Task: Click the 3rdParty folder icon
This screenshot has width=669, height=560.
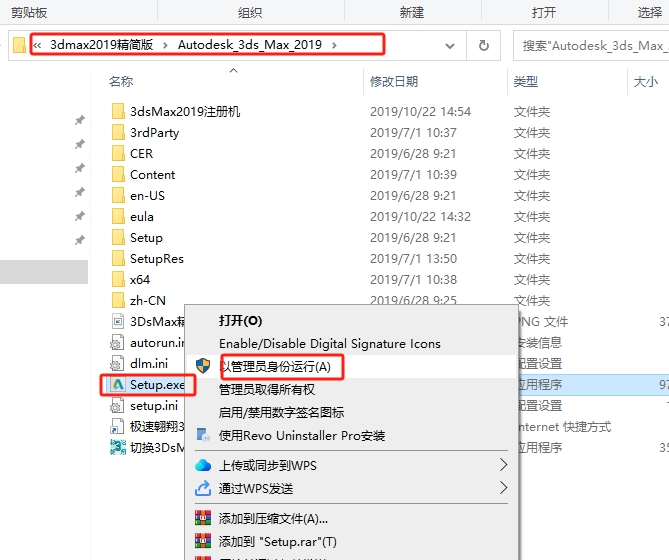Action: click(x=118, y=132)
